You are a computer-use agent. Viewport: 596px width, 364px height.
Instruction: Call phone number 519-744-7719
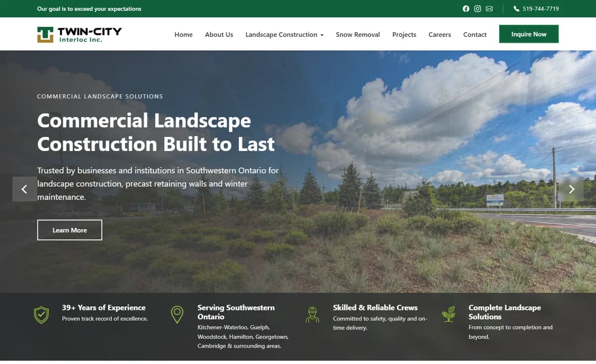tap(541, 8)
